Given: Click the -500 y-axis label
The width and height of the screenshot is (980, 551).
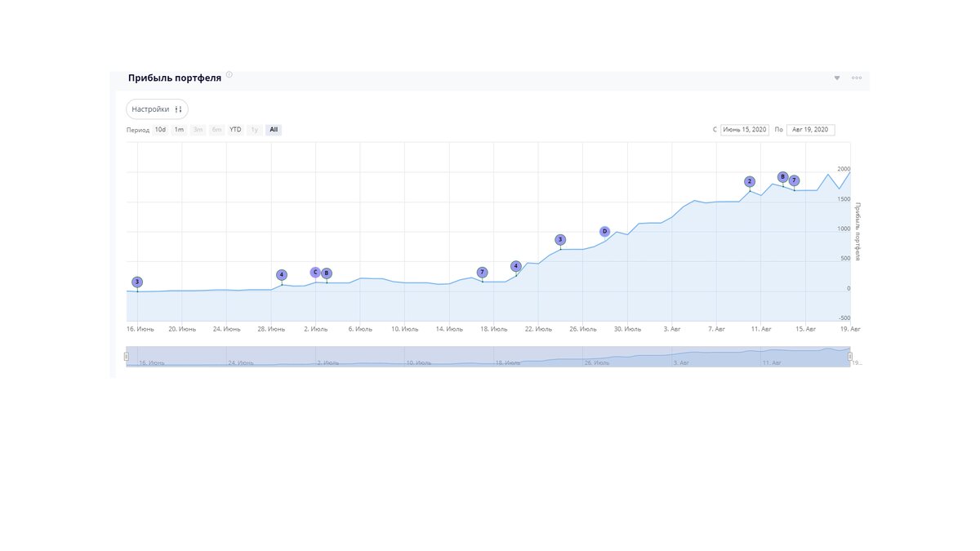Looking at the screenshot, I should tap(844, 318).
